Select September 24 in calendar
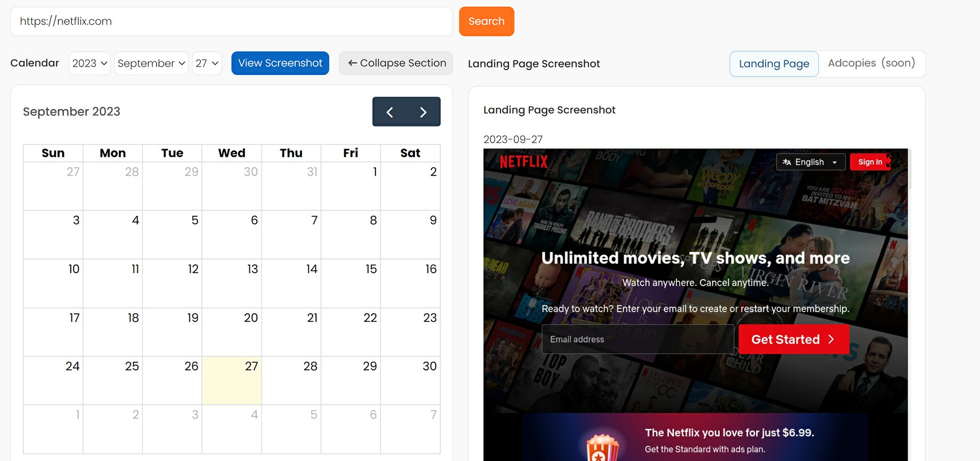 (x=53, y=381)
